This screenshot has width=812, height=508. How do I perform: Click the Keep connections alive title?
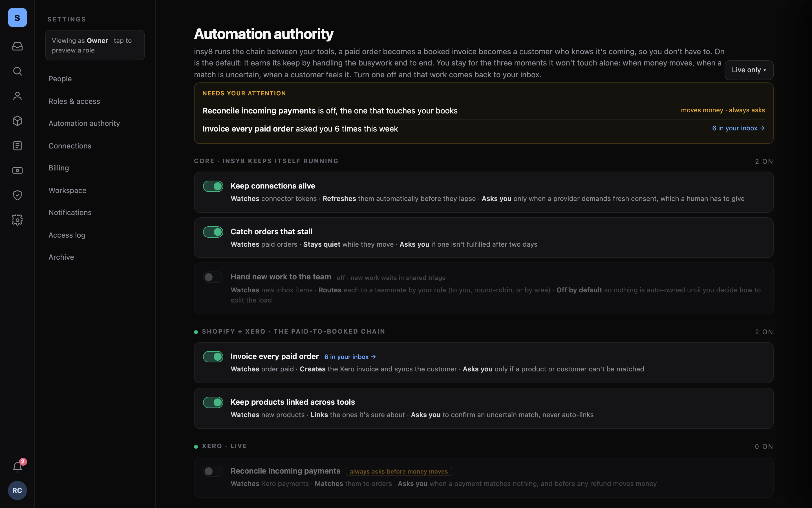pos(273,186)
